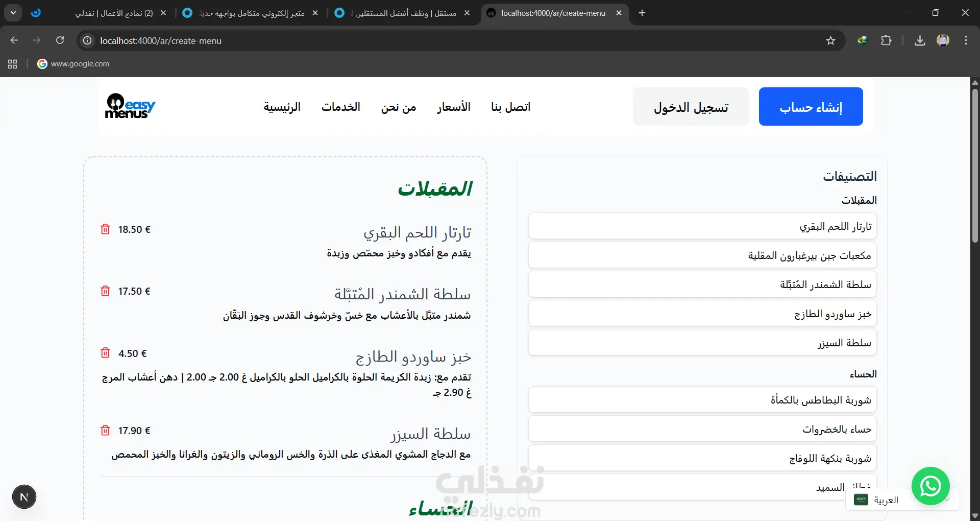Screen dimensions: 980x521
Task: Click the scrollbar down arrow
Action: click(x=975, y=516)
